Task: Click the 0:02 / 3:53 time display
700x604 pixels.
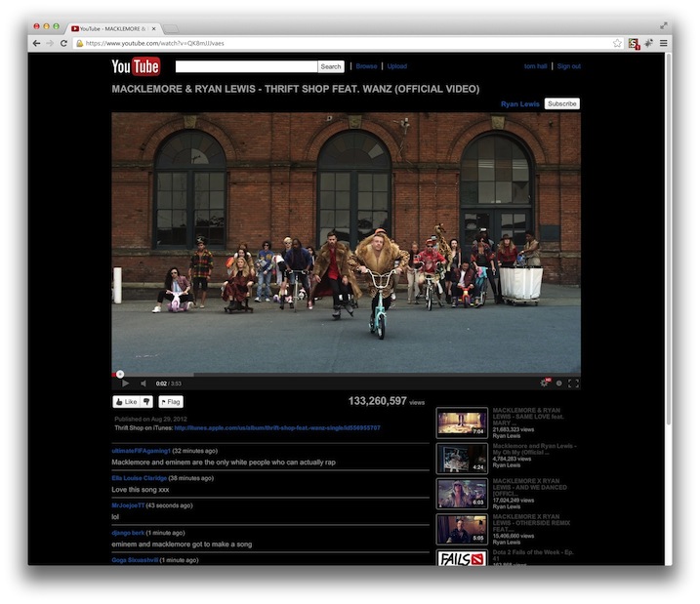Action: pyautogui.click(x=168, y=383)
